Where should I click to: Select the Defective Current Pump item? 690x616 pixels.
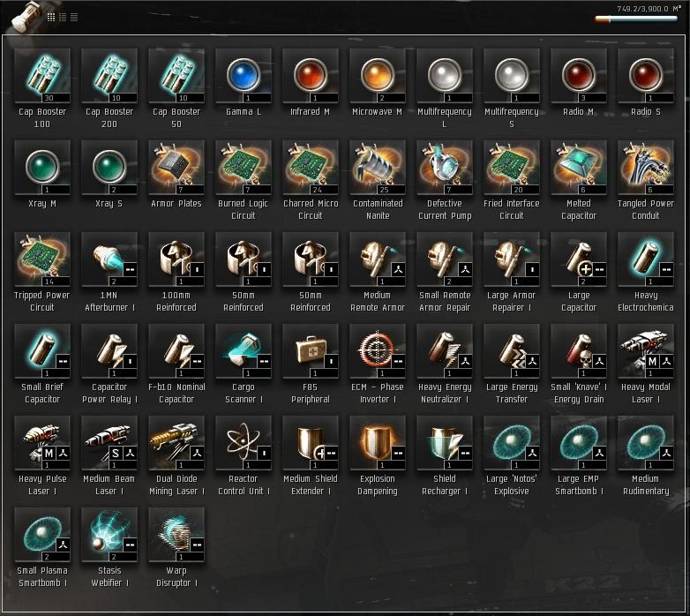tap(445, 168)
